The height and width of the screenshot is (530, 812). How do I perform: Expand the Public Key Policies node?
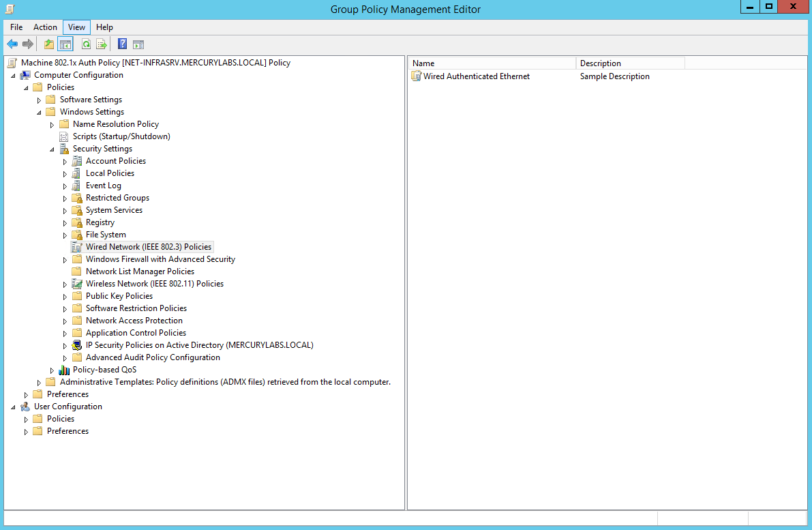pyautogui.click(x=65, y=297)
